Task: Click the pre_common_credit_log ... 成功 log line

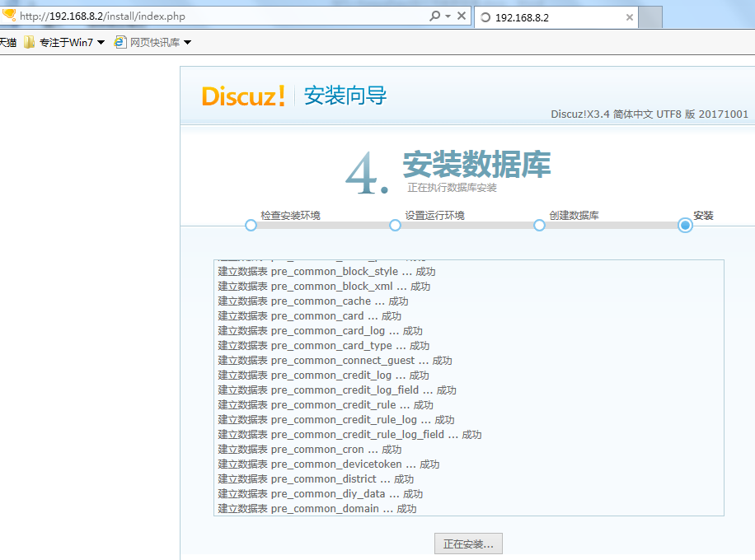Action: [x=324, y=376]
